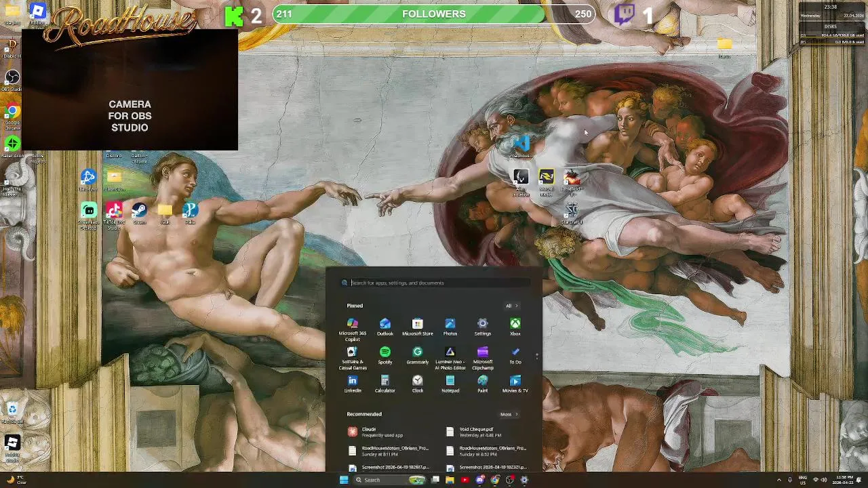This screenshot has height=488, width=868.
Task: Show hidden system tray icons chevron
Action: pos(778,480)
